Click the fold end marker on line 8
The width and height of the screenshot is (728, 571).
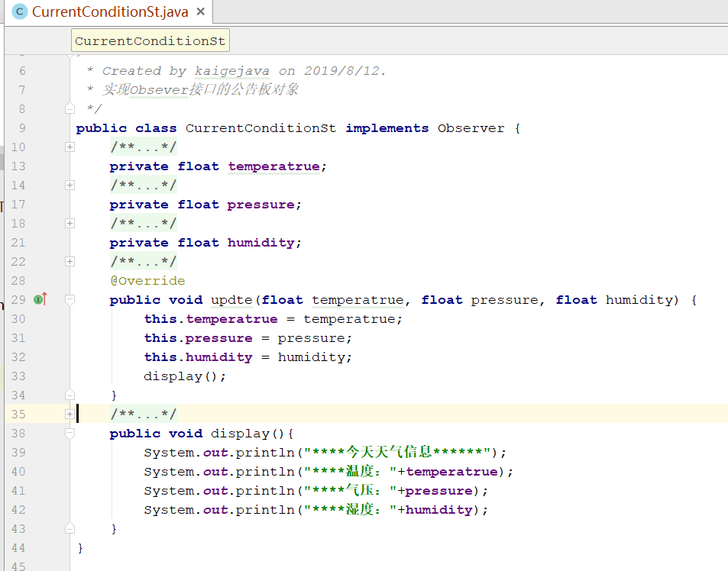[70, 108]
